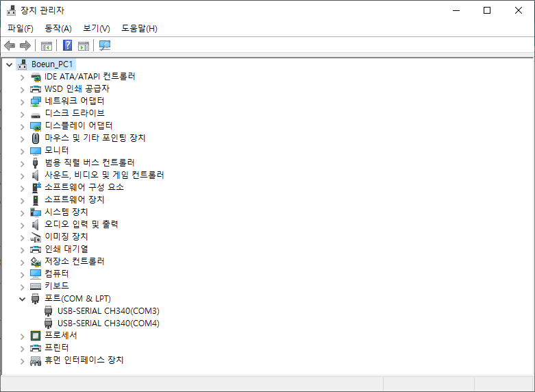Select the Boeun_PC1 computer name
535x392 pixels.
coord(52,64)
